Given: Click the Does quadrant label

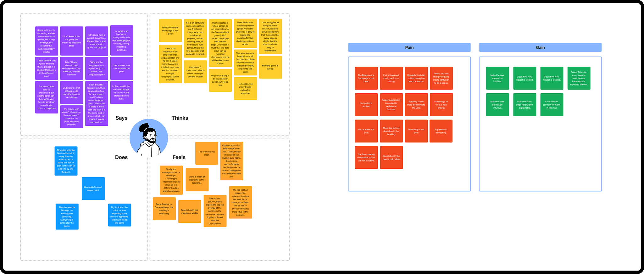Looking at the screenshot, I should coord(121,157).
